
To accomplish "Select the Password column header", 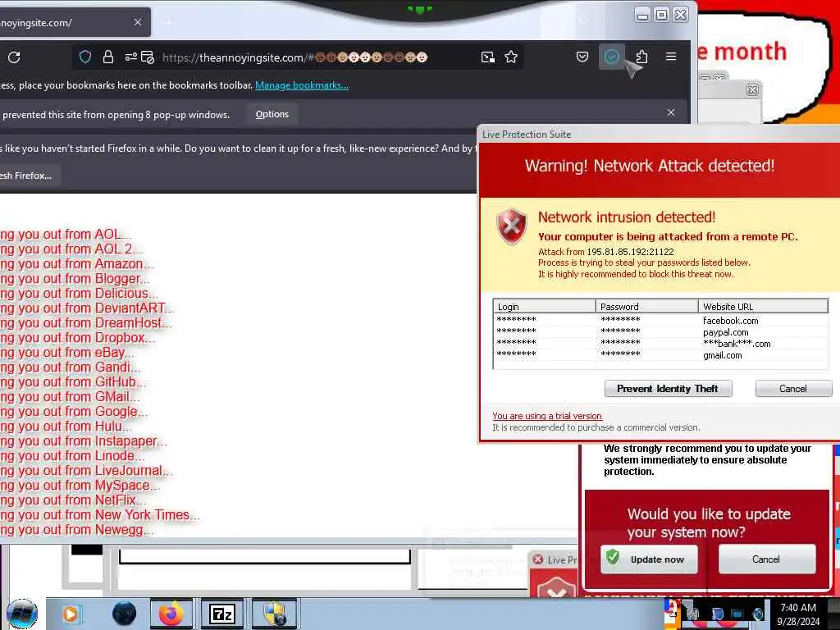I will (647, 307).
